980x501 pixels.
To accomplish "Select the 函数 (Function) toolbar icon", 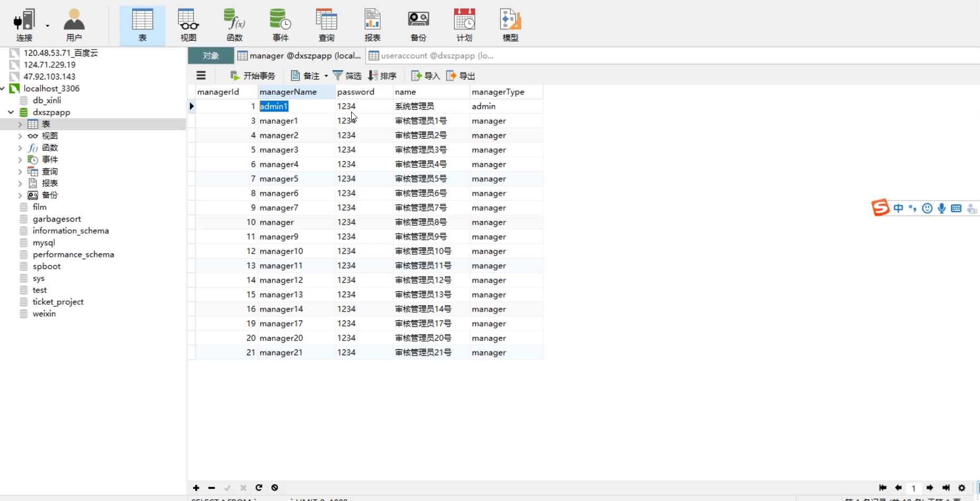I will [234, 25].
